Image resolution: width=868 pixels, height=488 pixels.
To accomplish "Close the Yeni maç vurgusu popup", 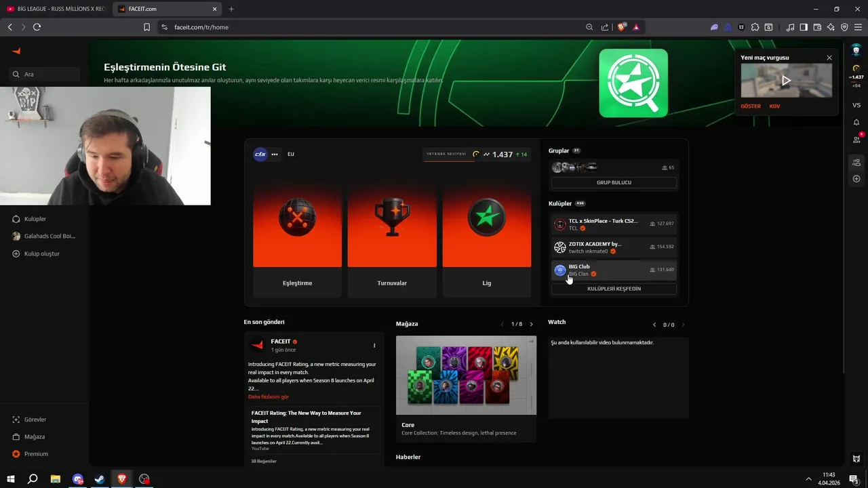I will click(829, 58).
